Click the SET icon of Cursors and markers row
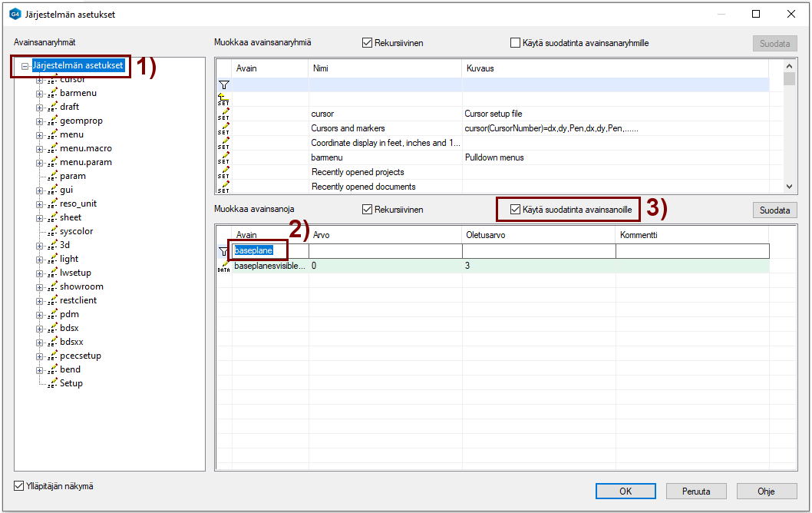Viewport: 812px width, 513px height. 223,129
